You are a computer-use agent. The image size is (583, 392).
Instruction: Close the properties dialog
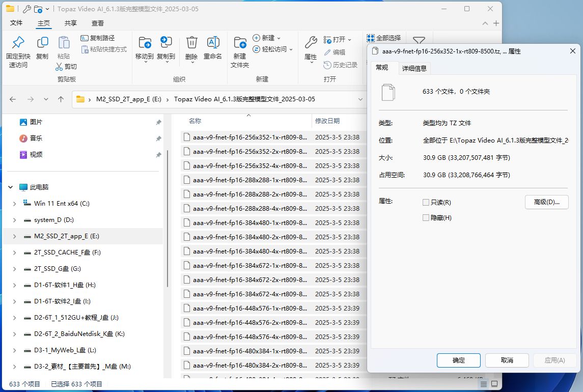573,51
